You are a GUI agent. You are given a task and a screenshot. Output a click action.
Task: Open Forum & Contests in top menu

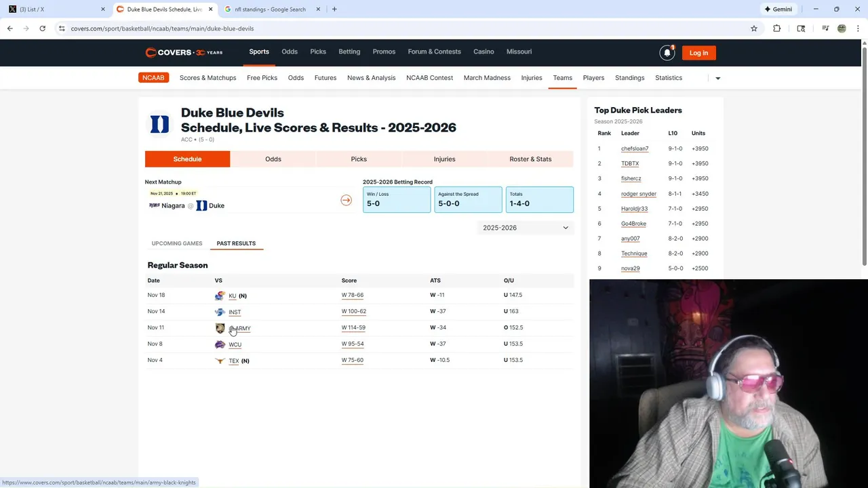coord(434,52)
